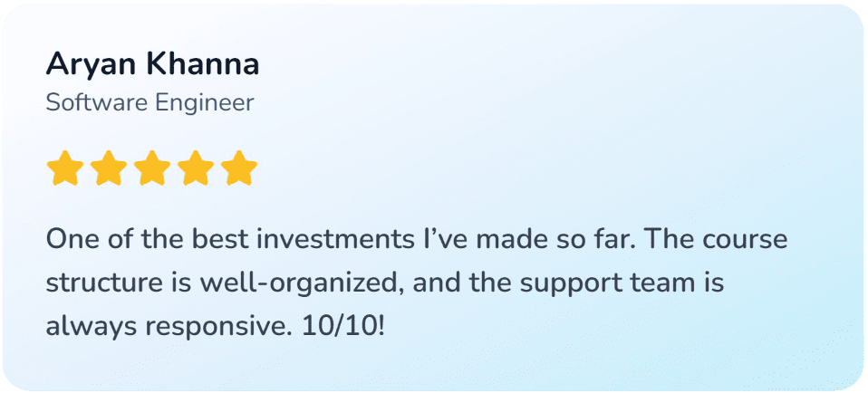
Task: Click the second yellow rating star
Action: click(109, 168)
